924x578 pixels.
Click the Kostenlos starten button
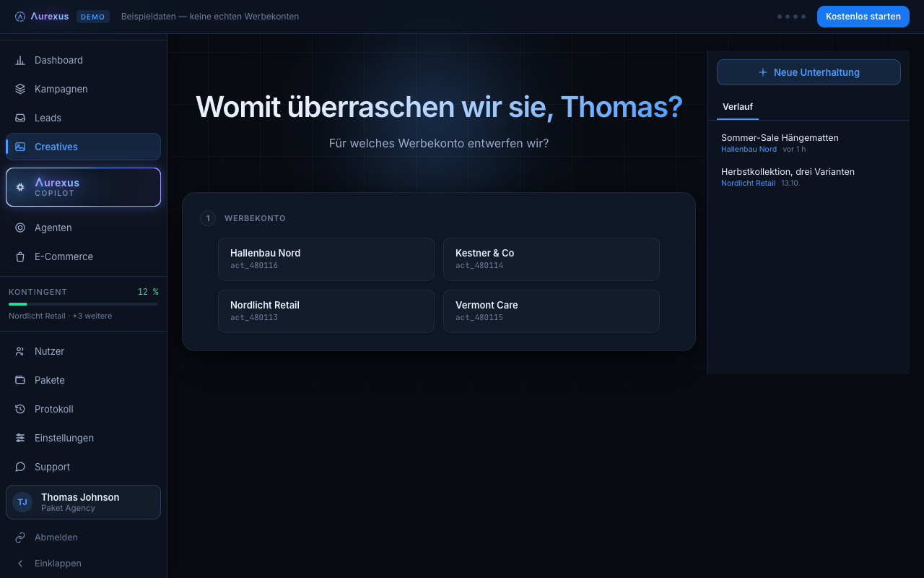[x=863, y=17]
